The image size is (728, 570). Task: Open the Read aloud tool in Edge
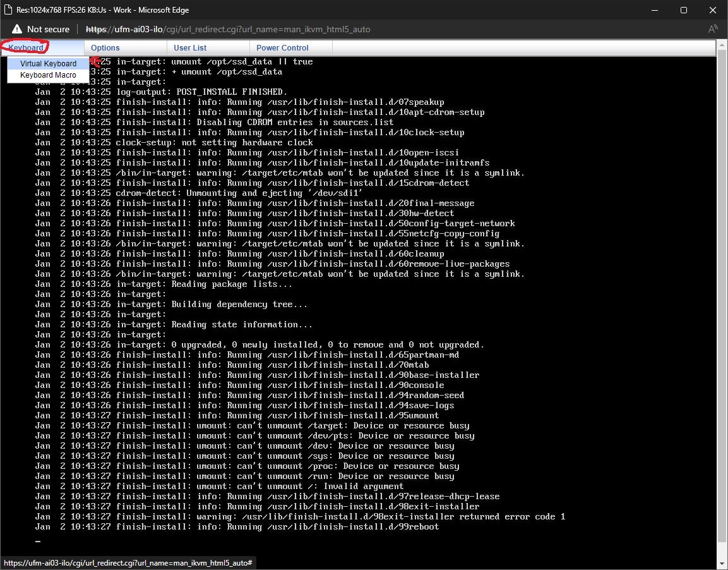click(x=713, y=28)
